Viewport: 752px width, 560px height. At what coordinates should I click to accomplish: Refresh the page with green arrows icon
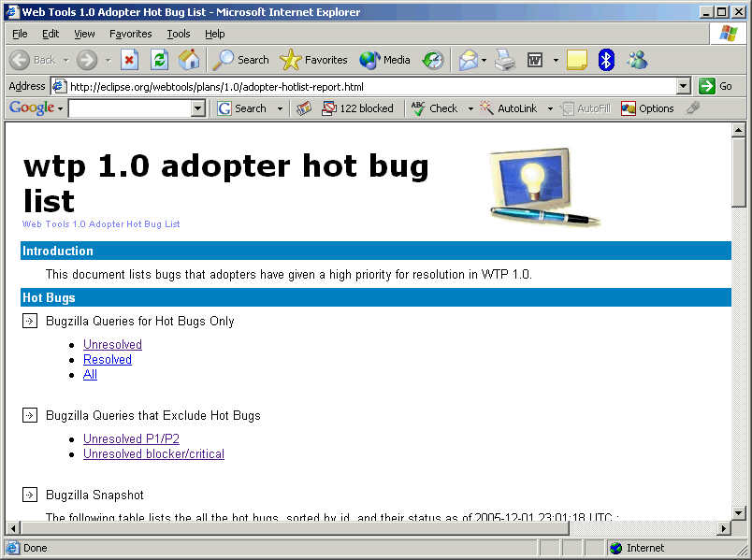pyautogui.click(x=159, y=60)
